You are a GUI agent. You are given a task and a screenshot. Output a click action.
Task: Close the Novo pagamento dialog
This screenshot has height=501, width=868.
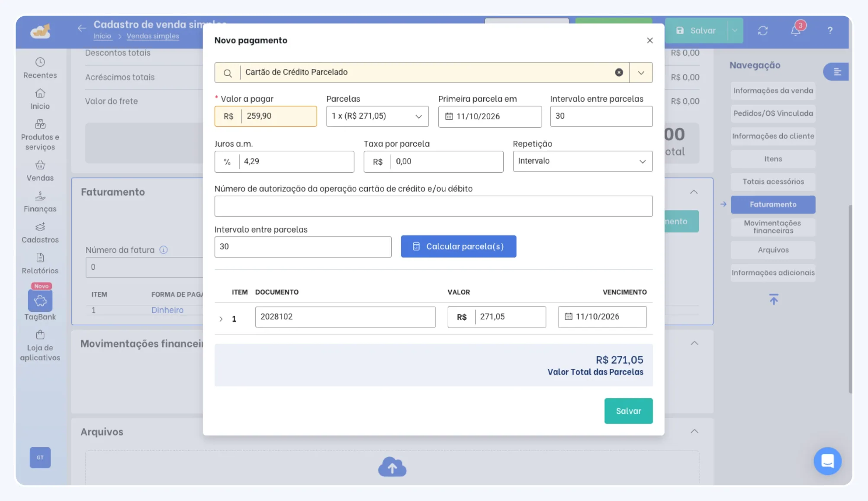tap(649, 40)
